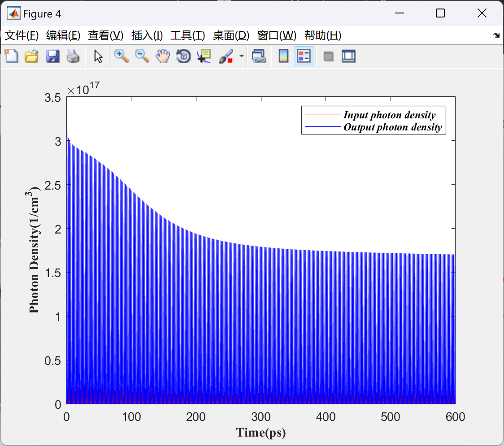The image size is (504, 446).
Task: Click the Hide Plot Tools icon
Action: tap(328, 57)
